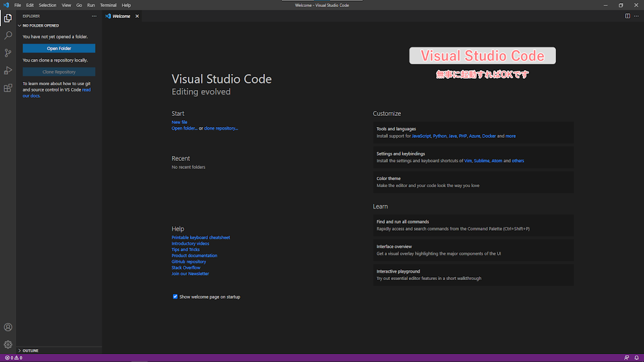Image resolution: width=644 pixels, height=362 pixels.
Task: Open Product documentation link
Action: (194, 256)
